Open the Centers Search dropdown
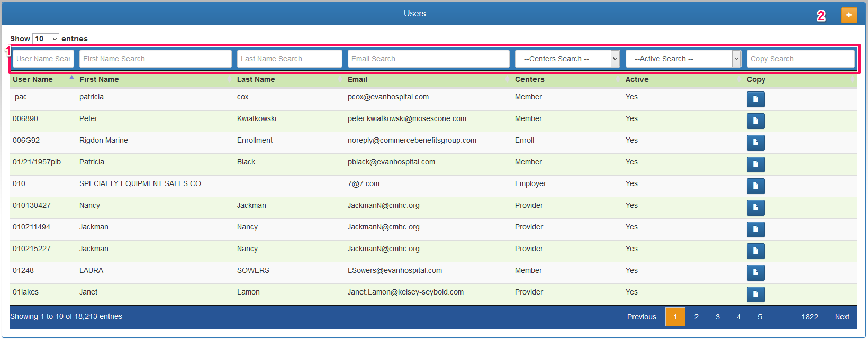Image resolution: width=868 pixels, height=340 pixels. (x=567, y=59)
